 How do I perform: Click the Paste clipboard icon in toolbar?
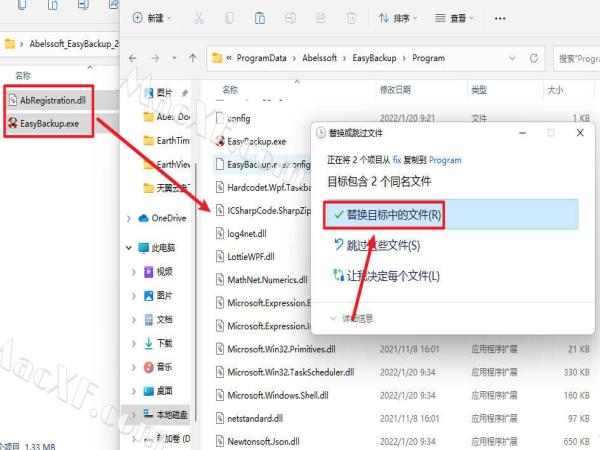(x=260, y=18)
